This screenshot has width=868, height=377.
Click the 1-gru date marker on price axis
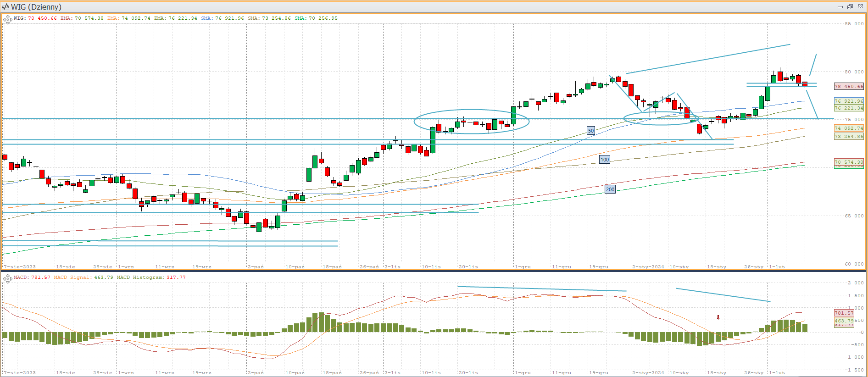523,266
